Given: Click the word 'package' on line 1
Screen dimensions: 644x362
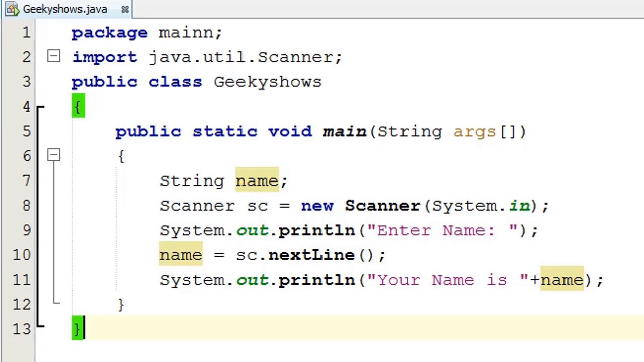Looking at the screenshot, I should click(x=110, y=33).
